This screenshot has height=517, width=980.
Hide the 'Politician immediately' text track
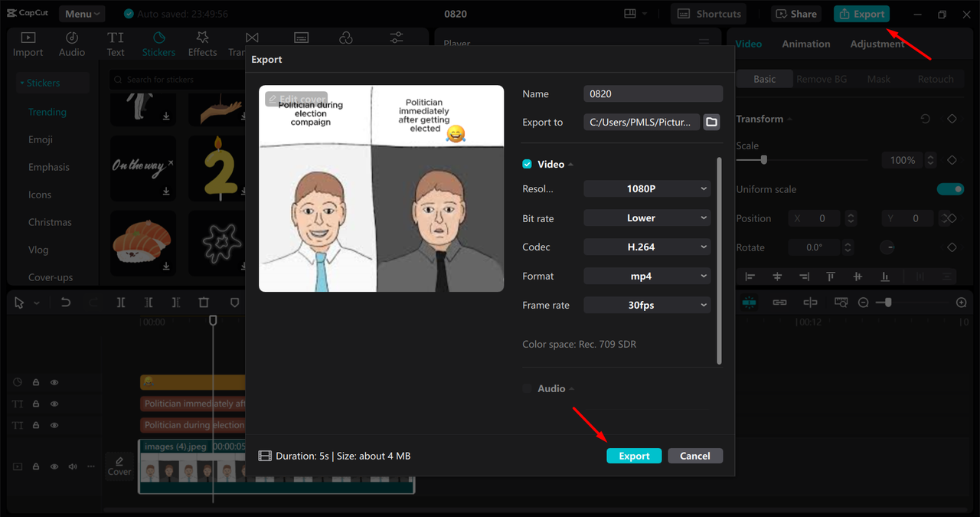coord(54,404)
